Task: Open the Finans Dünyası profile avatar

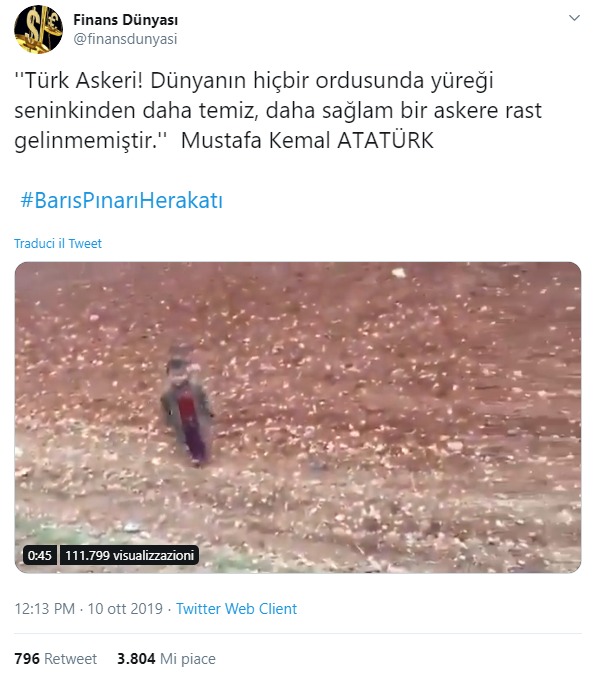Action: 38,29
